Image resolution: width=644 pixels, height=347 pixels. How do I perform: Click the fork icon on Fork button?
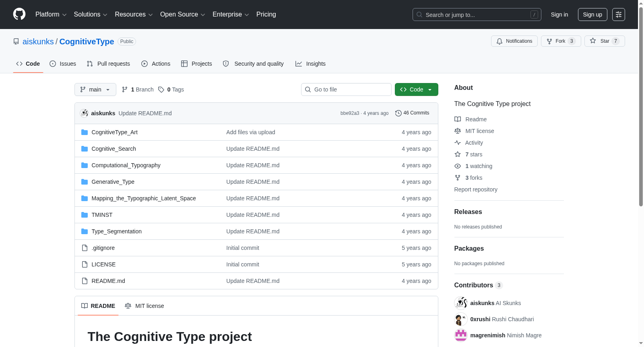click(x=549, y=41)
